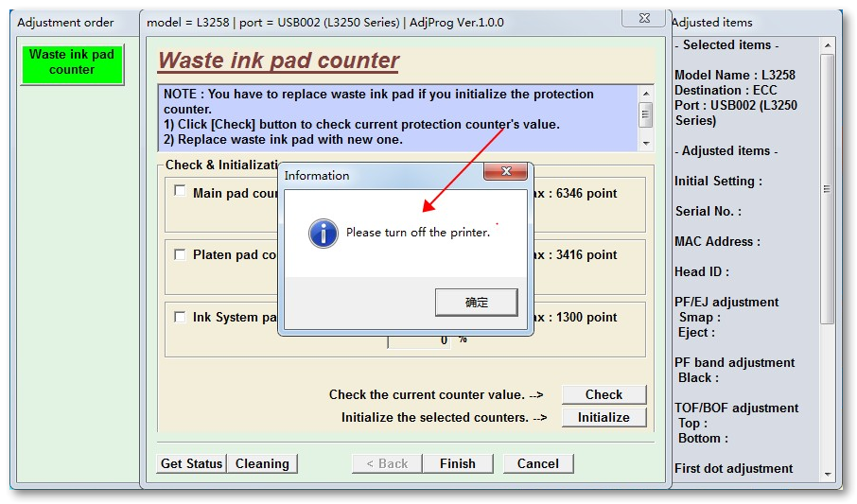Click the Finish button
This screenshot has width=857, height=504.
458,463
